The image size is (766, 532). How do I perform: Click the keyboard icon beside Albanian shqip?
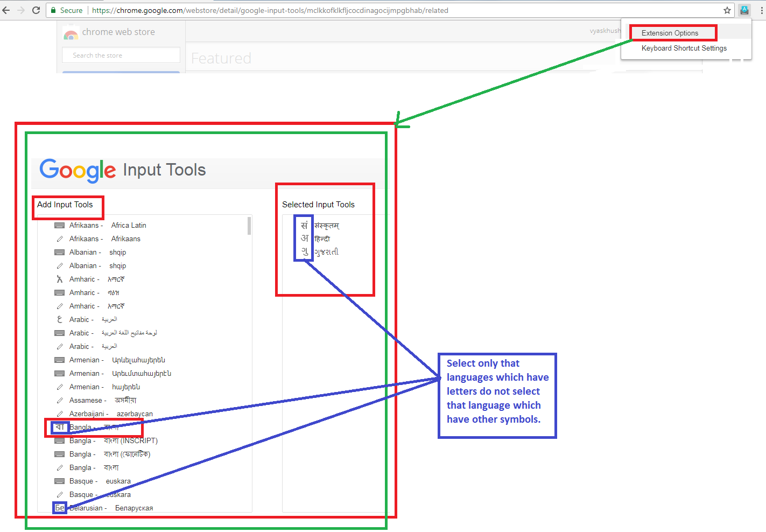tap(60, 253)
